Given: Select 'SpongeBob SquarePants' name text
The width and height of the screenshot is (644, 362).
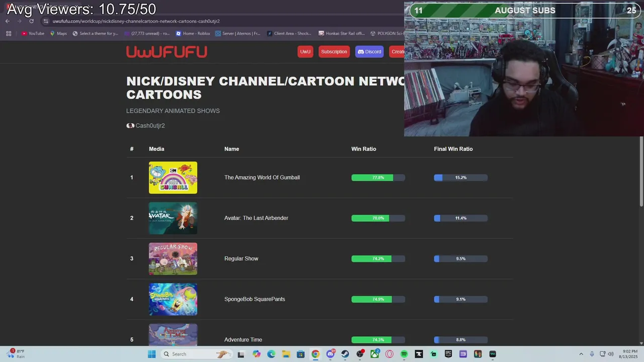Looking at the screenshot, I should (x=255, y=299).
